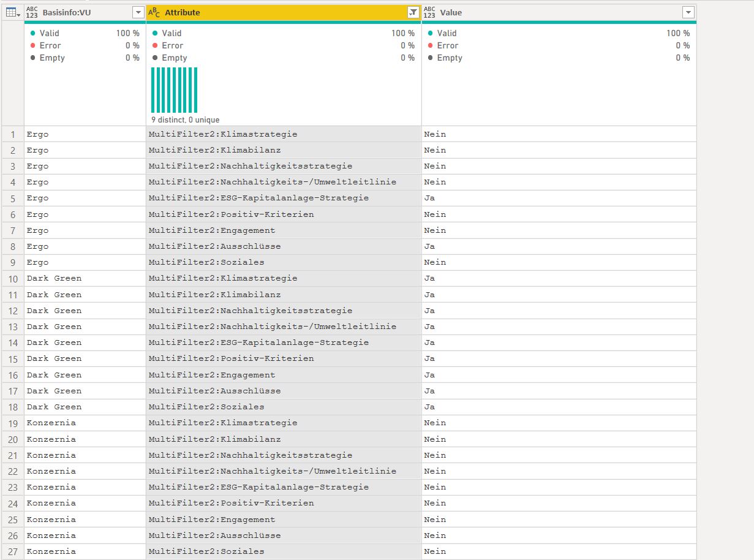Open the table menu icon in top-left corner

(x=12, y=12)
